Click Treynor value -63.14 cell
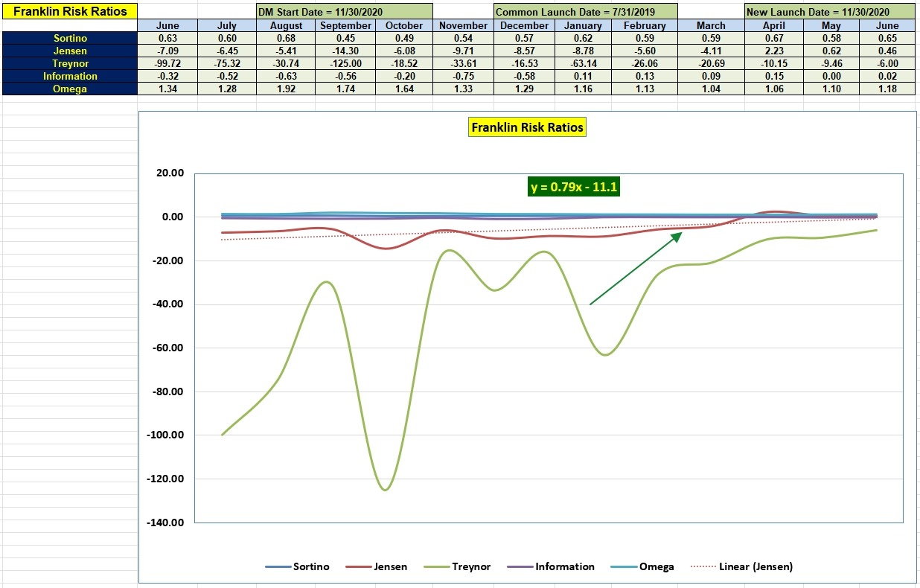 (x=584, y=63)
